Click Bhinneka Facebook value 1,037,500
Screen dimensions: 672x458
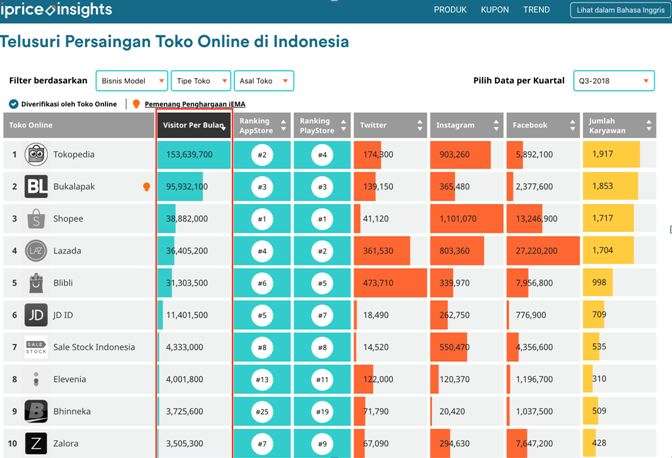click(x=534, y=412)
